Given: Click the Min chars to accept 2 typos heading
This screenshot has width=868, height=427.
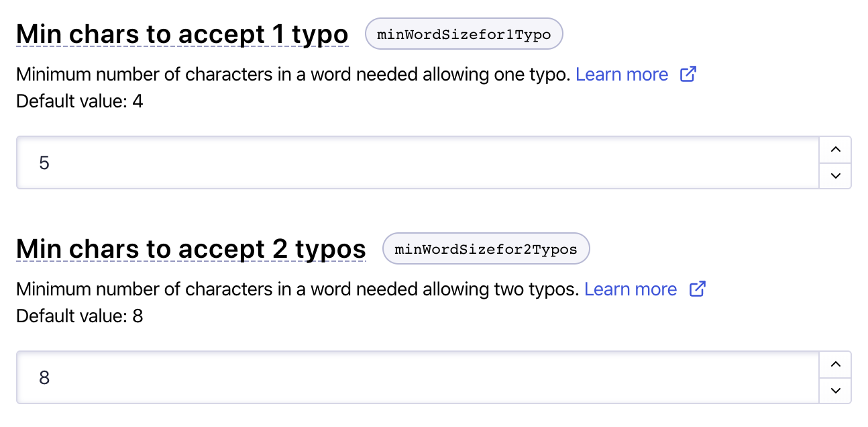Looking at the screenshot, I should pos(191,248).
